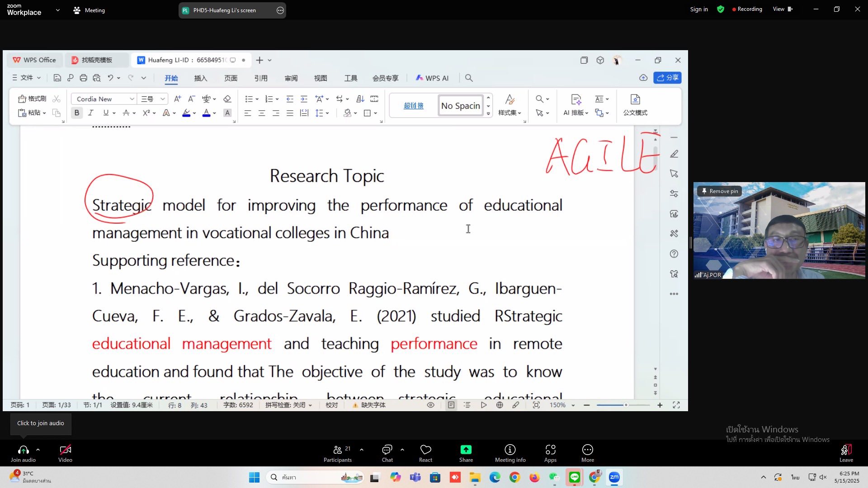Open the WPS AI tab
The height and width of the screenshot is (488, 868).
[x=432, y=78]
